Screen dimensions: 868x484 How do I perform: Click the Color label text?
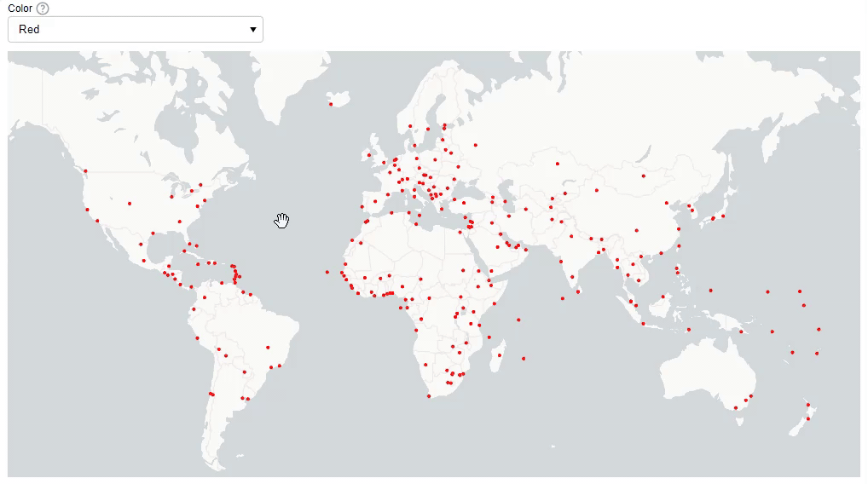click(x=20, y=9)
